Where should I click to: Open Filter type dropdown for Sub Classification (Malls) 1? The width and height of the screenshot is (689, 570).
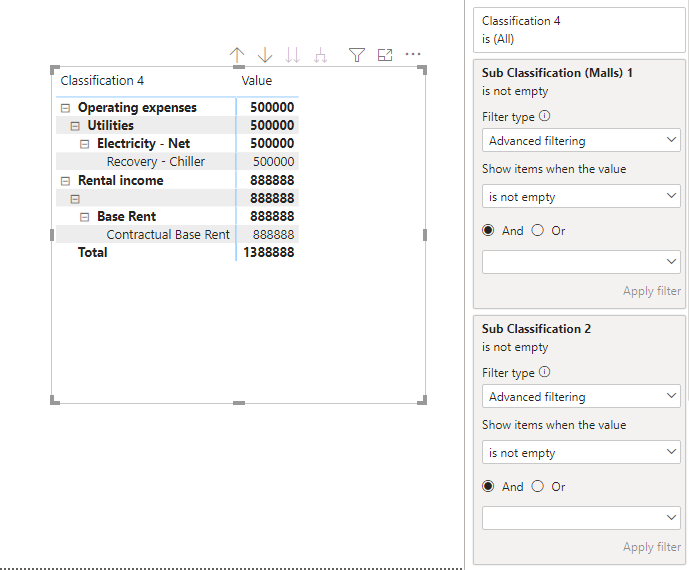[581, 140]
